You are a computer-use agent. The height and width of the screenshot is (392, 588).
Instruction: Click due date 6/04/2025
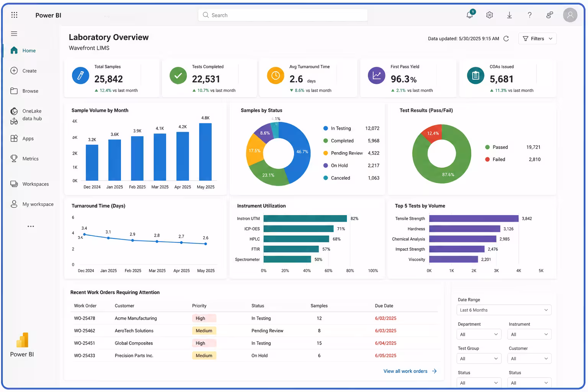click(x=385, y=343)
